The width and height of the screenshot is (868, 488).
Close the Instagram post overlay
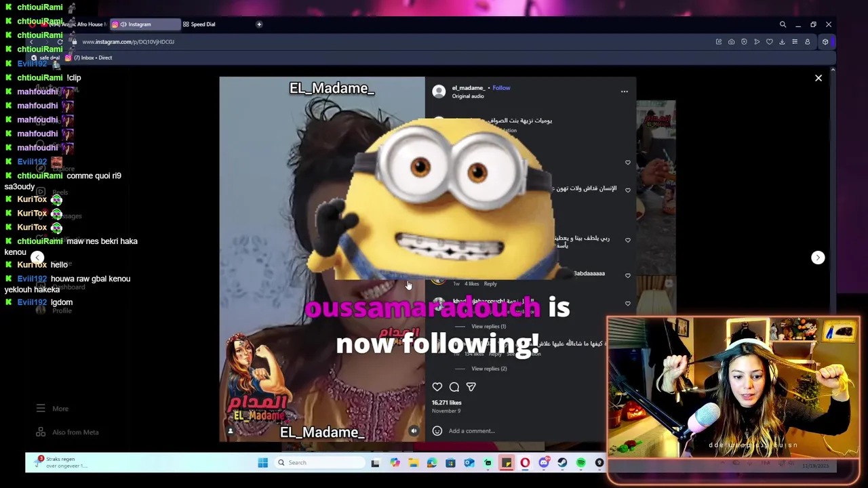[818, 78]
